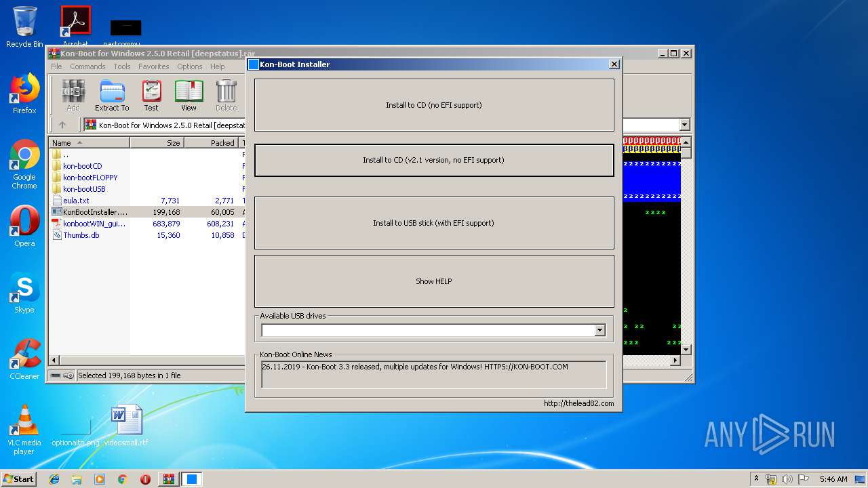
Task: Click Install to USB stick (with EFI support)
Action: [434, 223]
